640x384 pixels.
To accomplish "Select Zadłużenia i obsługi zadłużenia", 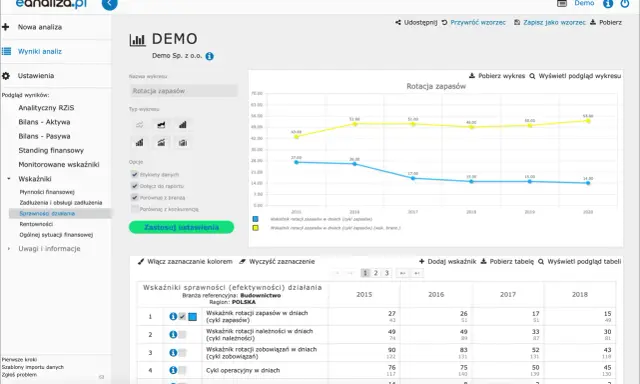I will [61, 202].
